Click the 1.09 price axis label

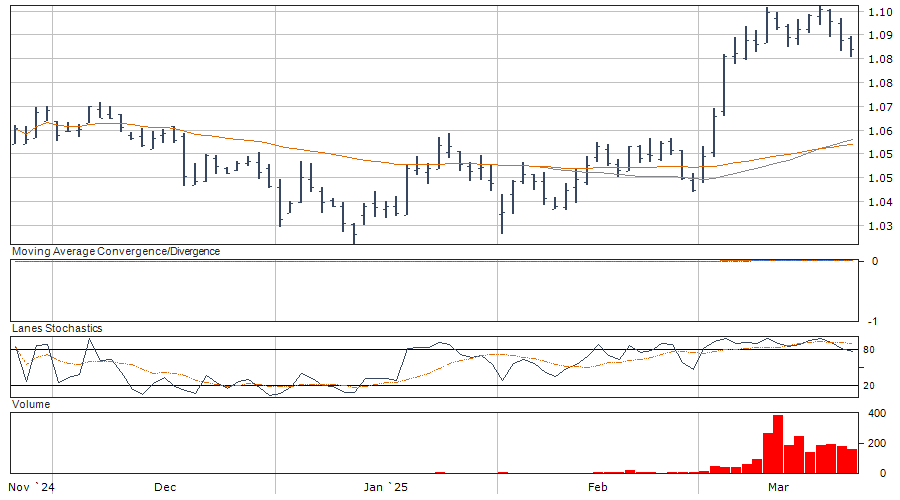coord(880,36)
